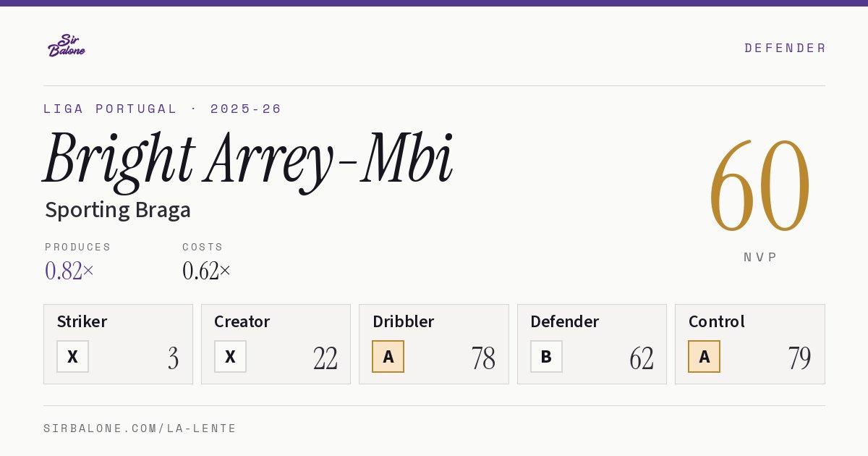This screenshot has width=868, height=456.
Task: Click the Dribbler card title
Action: click(x=404, y=321)
